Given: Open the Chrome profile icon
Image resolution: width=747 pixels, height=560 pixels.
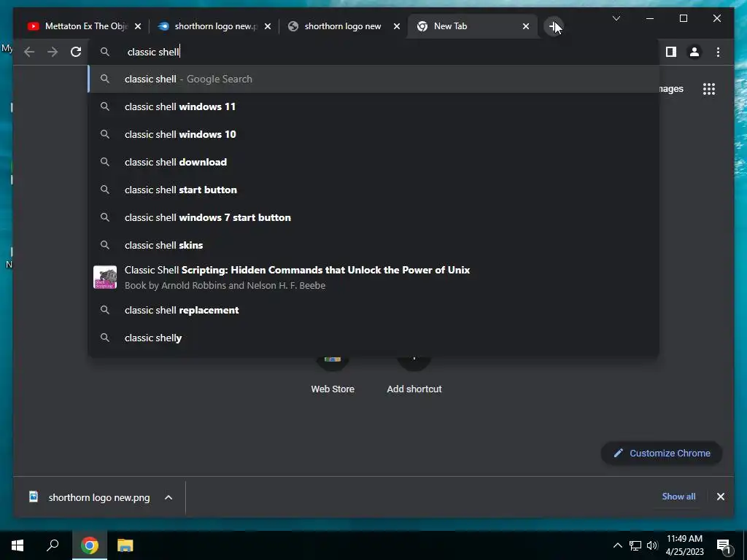Looking at the screenshot, I should 694,52.
